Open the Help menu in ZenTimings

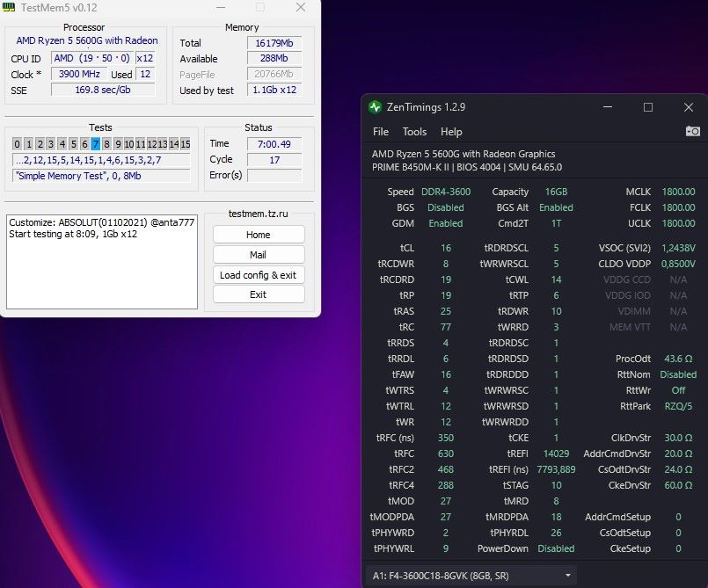(451, 132)
